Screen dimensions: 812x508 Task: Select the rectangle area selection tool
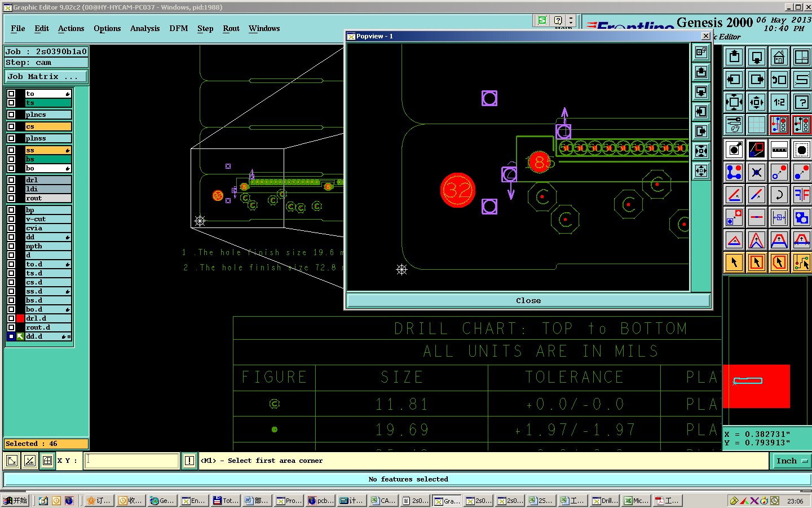coord(757,262)
